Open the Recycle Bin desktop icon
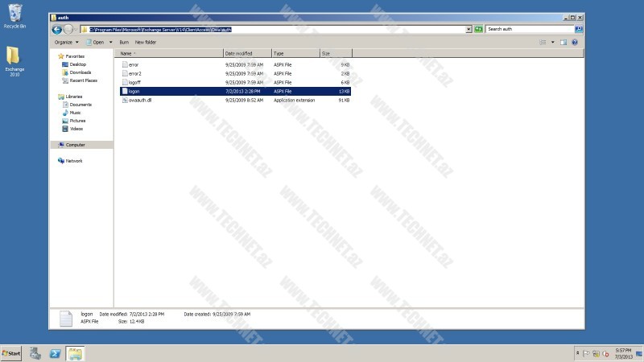644x362 pixels. point(14,16)
